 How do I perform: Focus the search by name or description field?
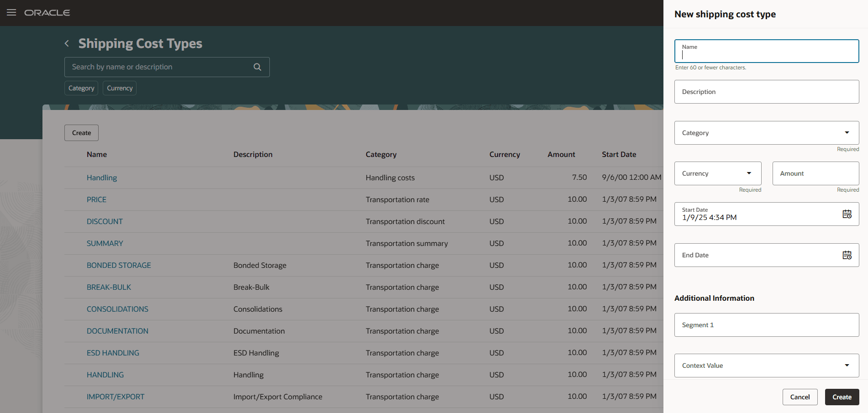coord(155,67)
